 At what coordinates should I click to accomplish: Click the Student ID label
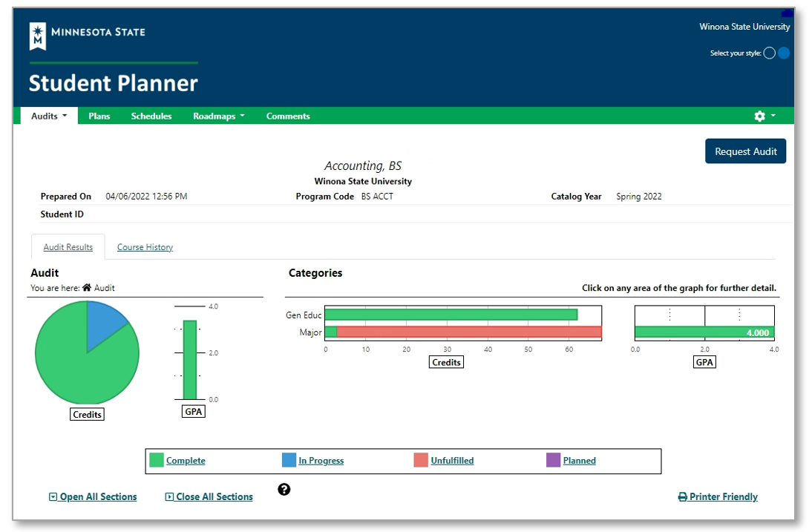(x=62, y=214)
